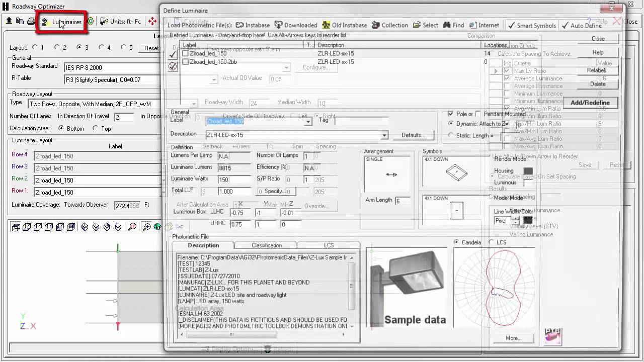The height and width of the screenshot is (362, 644).
Task: Click Close button in Define Luminaire dialog
Action: 598,39
